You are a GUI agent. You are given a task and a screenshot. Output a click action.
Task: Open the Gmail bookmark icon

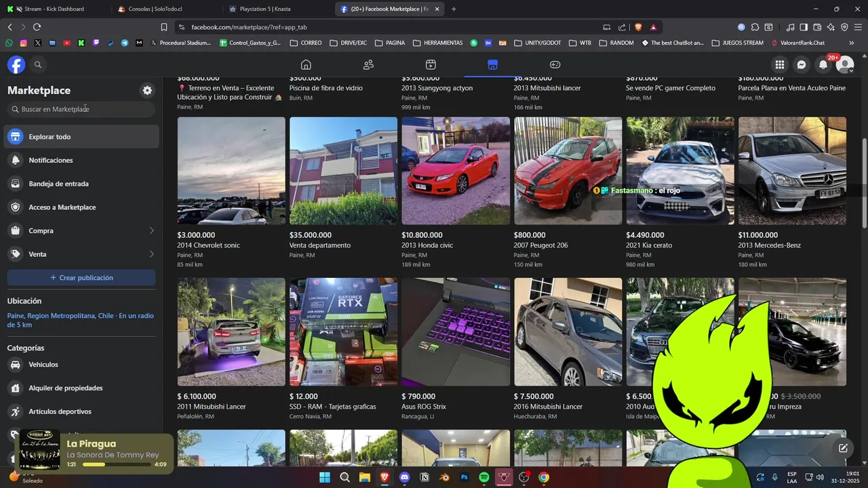click(x=139, y=43)
